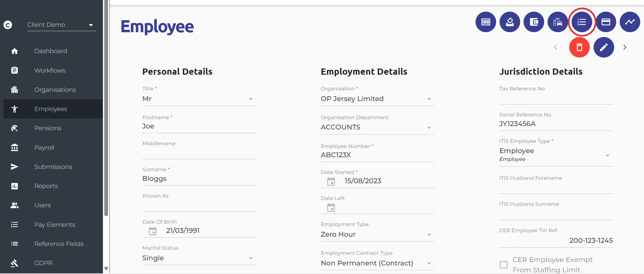Delete employee with red trash button
The width and height of the screenshot is (644, 274).
click(x=579, y=47)
